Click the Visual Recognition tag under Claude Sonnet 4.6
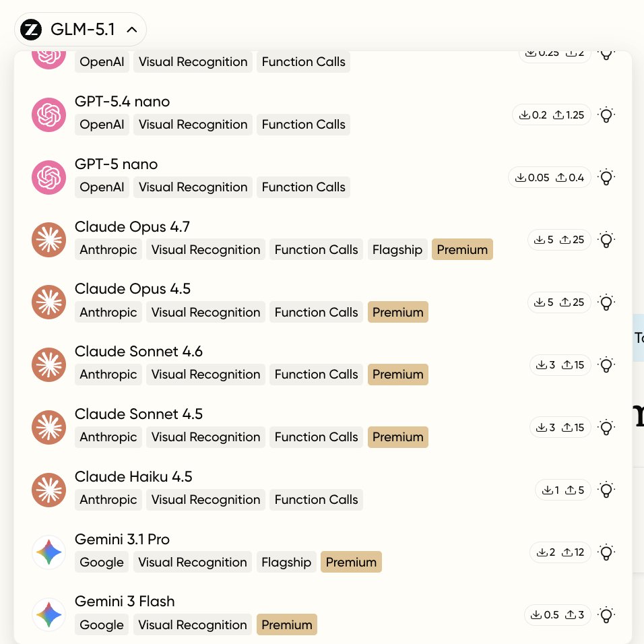The width and height of the screenshot is (644, 644). point(205,375)
